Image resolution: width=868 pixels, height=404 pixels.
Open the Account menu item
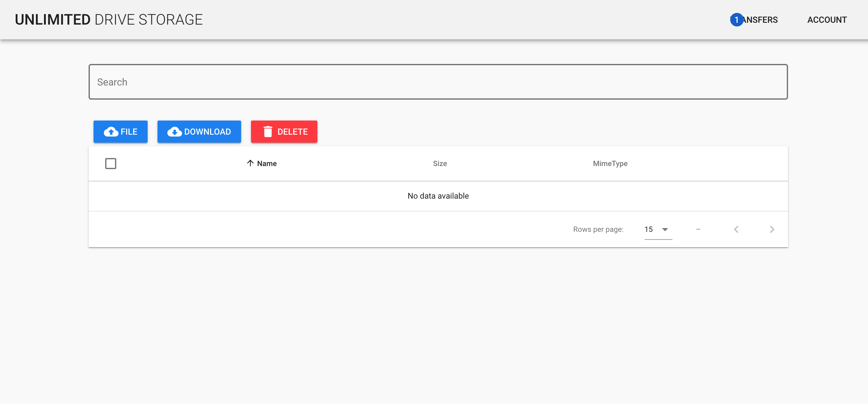(x=827, y=20)
